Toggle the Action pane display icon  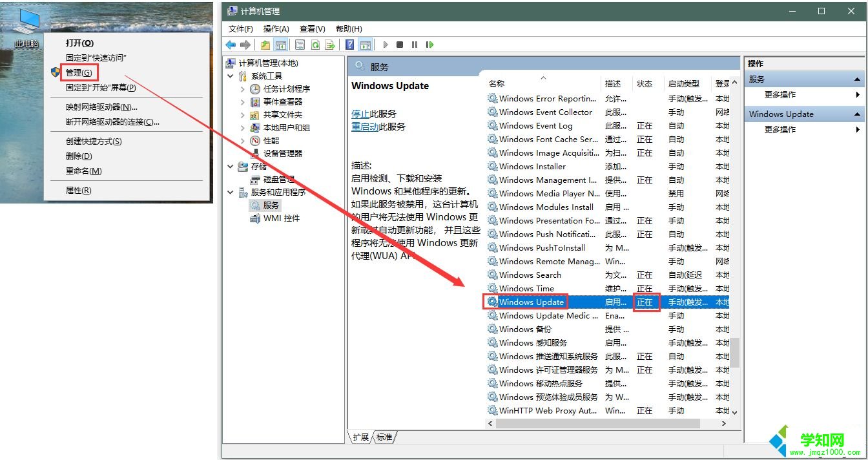366,44
